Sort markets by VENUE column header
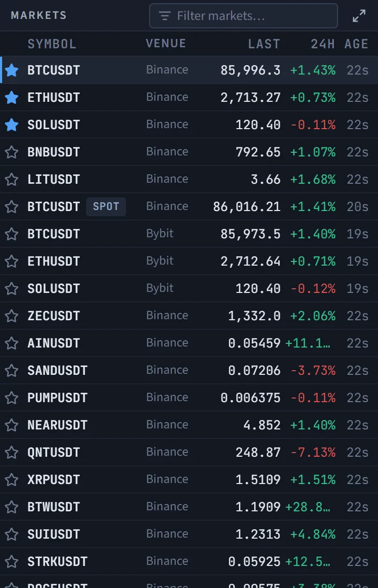 [x=166, y=44]
